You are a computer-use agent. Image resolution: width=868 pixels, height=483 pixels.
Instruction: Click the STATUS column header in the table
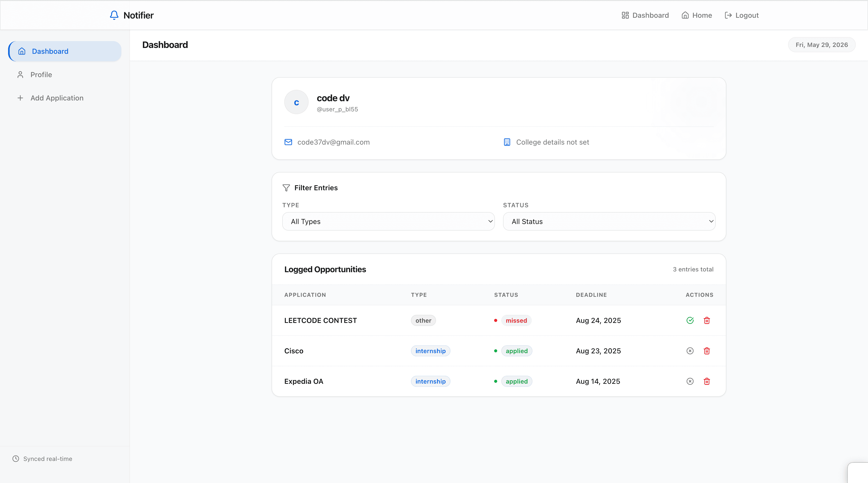coord(506,295)
